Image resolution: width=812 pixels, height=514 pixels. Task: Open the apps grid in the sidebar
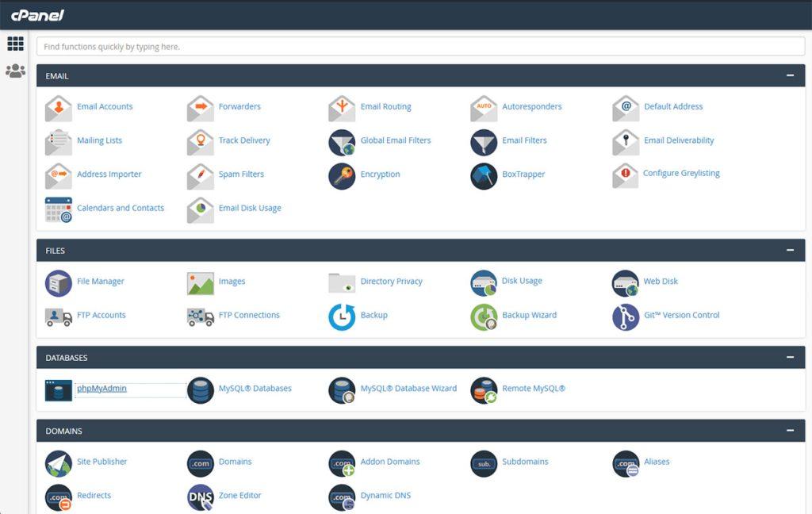pyautogui.click(x=16, y=44)
